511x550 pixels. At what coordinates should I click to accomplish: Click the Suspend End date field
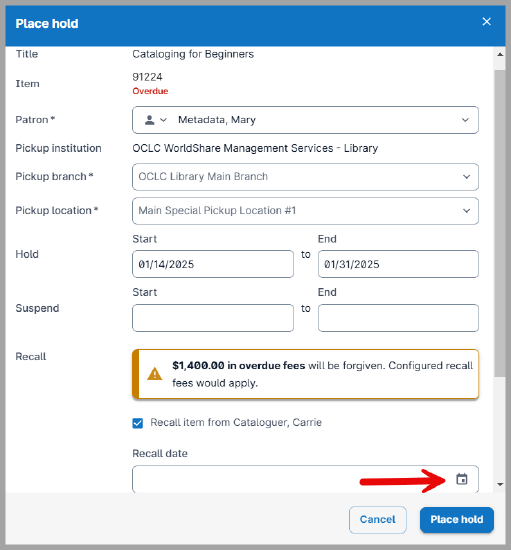[x=398, y=318]
